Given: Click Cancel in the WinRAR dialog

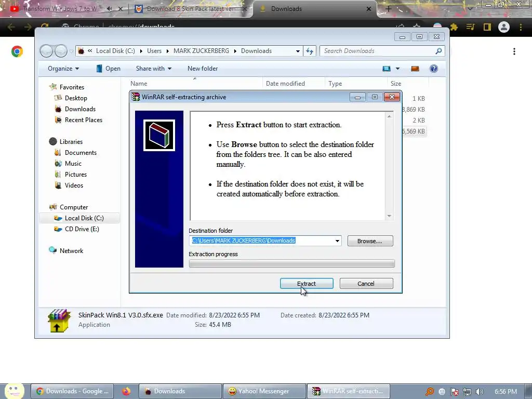Looking at the screenshot, I should click(x=366, y=283).
